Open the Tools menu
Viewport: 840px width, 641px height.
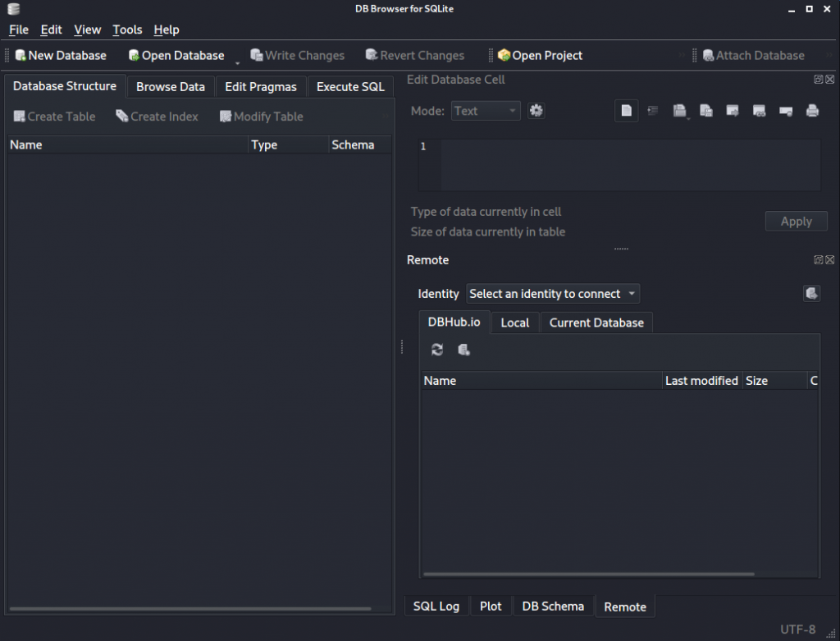(127, 30)
